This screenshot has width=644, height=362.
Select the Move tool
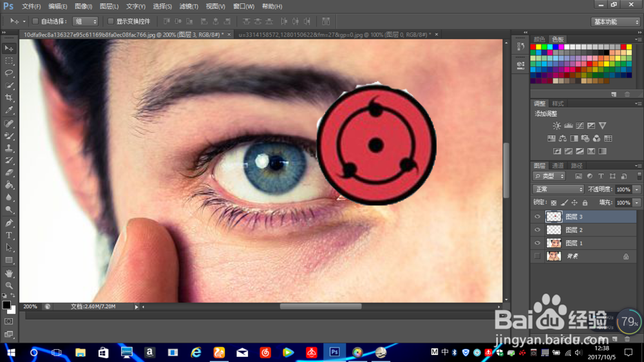pos(9,48)
